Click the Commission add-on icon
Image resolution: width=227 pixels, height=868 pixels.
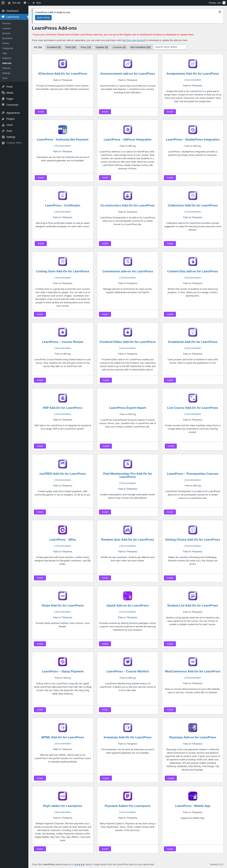(128, 262)
